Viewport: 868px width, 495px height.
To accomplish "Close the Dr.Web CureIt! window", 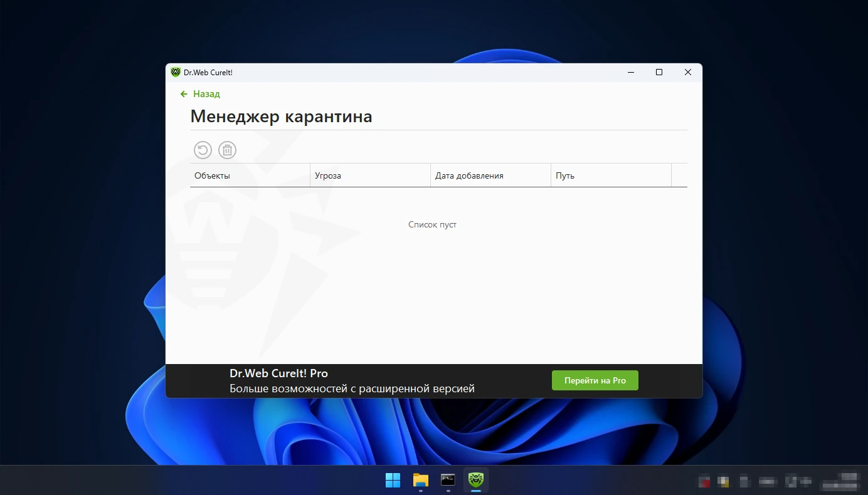I will click(x=688, y=72).
